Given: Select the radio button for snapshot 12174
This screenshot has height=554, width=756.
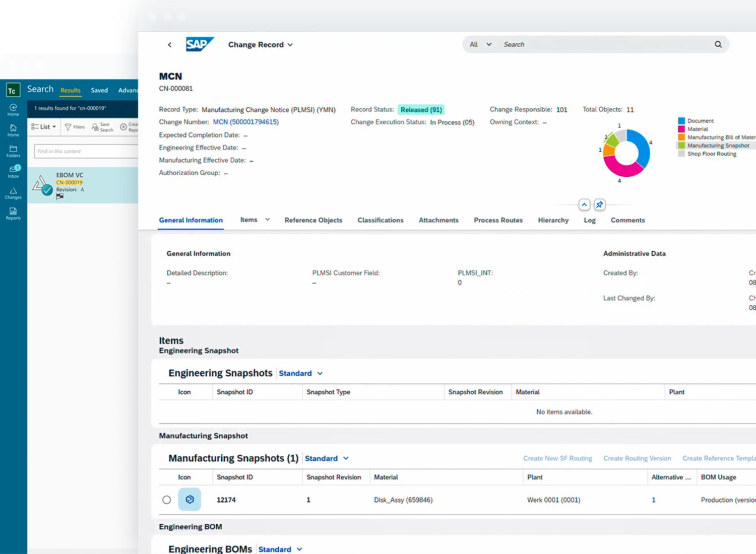Looking at the screenshot, I should point(167,500).
